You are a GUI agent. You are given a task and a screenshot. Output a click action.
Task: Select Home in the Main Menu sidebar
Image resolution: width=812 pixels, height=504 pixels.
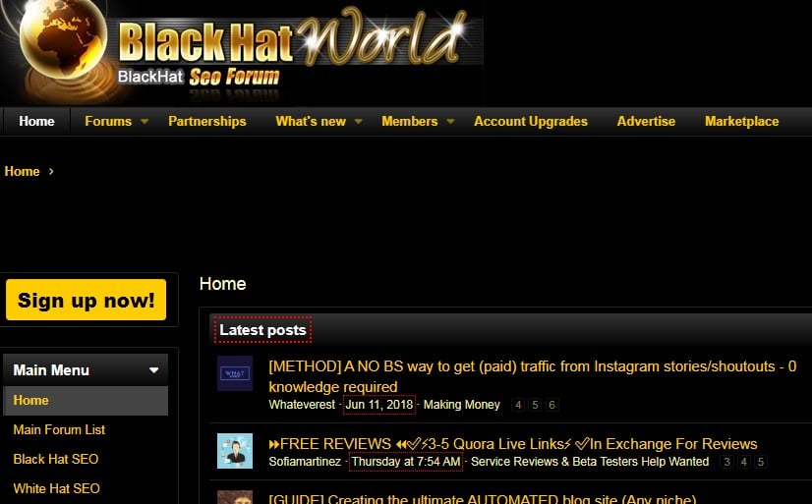86,401
